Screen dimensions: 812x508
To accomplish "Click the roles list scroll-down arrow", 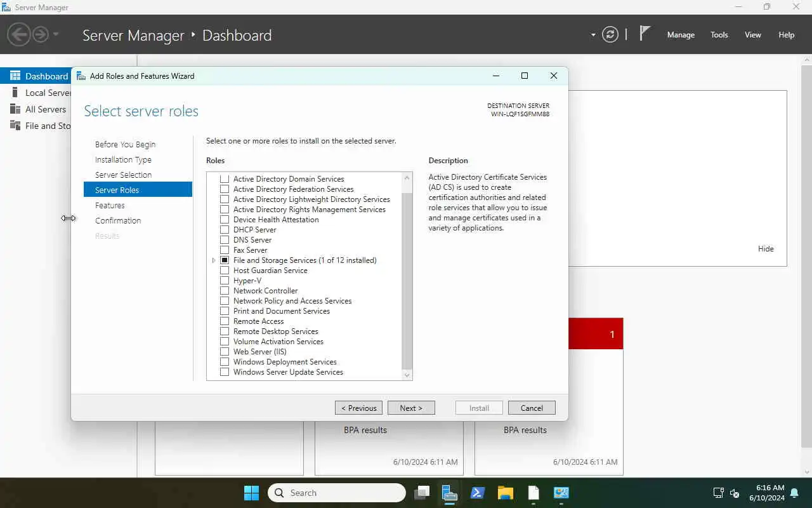I will pos(407,375).
